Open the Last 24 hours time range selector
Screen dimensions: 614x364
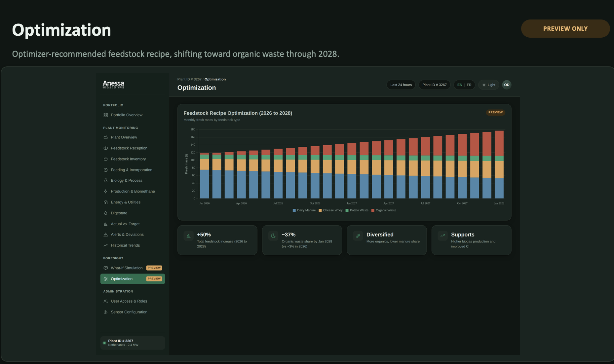(x=401, y=85)
